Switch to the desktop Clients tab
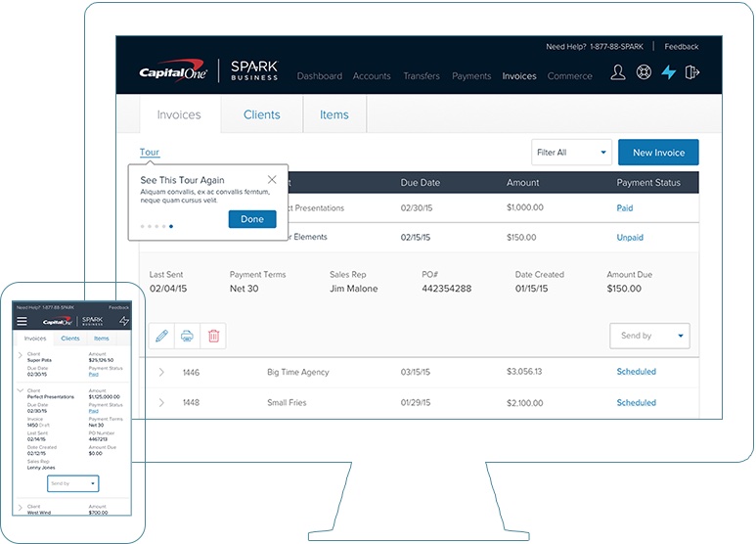The image size is (756, 544). coord(262,114)
